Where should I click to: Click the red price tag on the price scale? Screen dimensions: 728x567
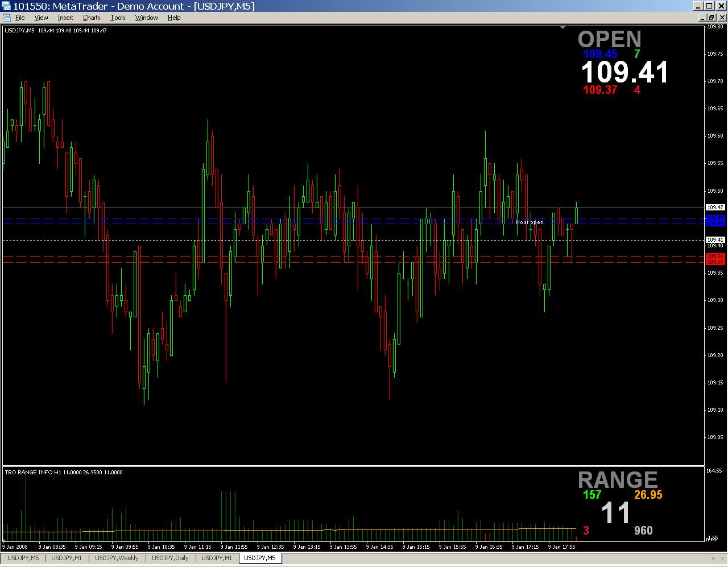click(715, 259)
